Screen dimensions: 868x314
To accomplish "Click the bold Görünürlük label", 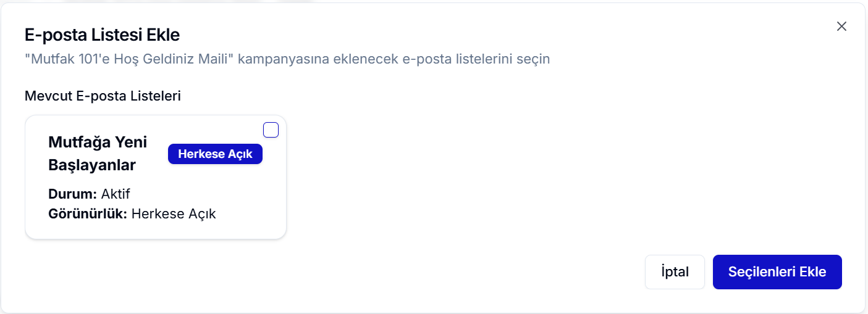I will click(x=88, y=214).
